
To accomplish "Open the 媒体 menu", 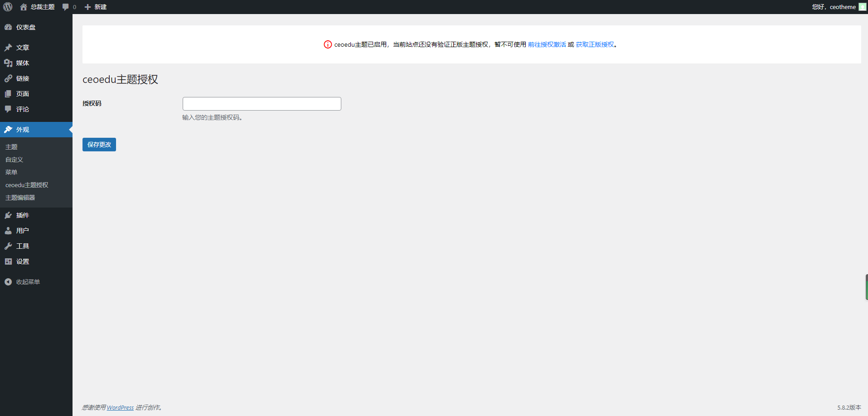I will (x=36, y=63).
